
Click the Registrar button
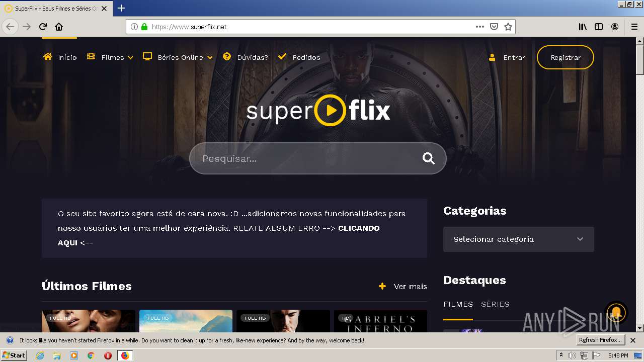[566, 57]
